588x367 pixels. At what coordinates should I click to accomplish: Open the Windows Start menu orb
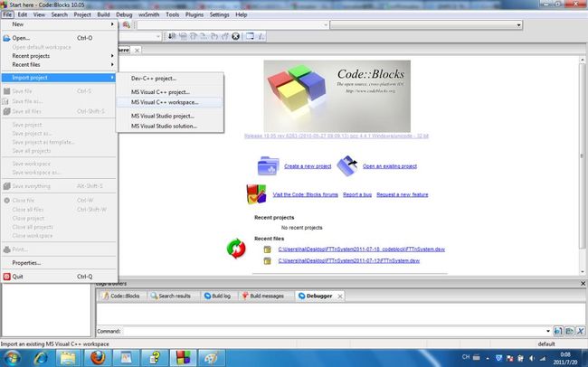point(11,358)
